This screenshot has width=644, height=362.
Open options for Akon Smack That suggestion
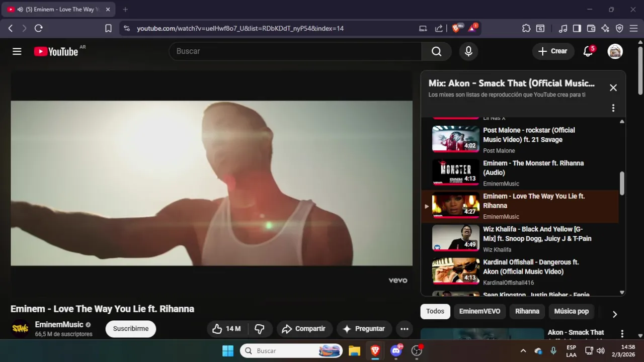click(622, 334)
